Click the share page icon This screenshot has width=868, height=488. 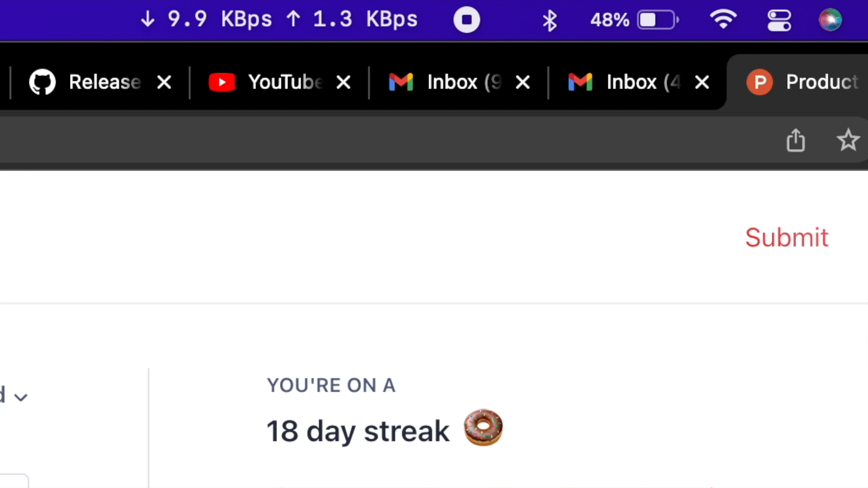(796, 140)
